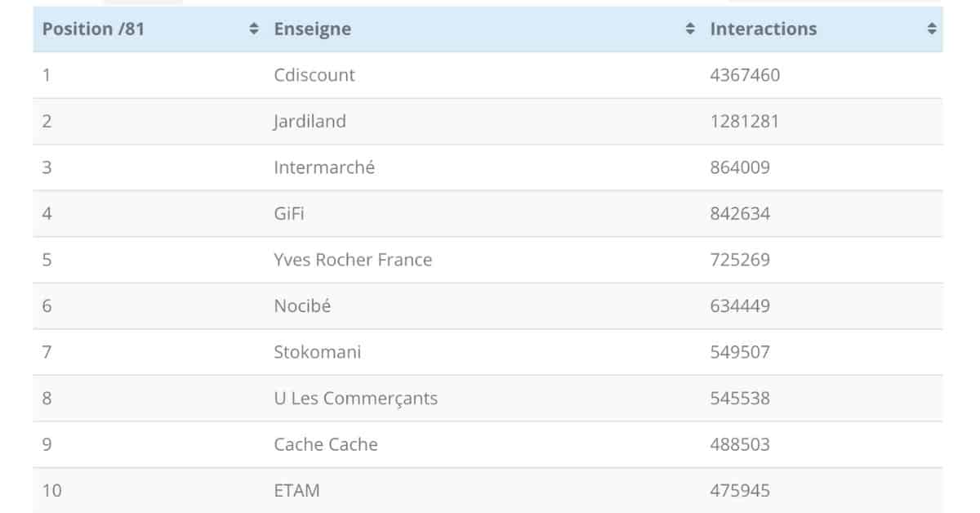Viewport: 980px width, 513px height.
Task: Click the sort arrows in Enseigne column
Action: [691, 29]
